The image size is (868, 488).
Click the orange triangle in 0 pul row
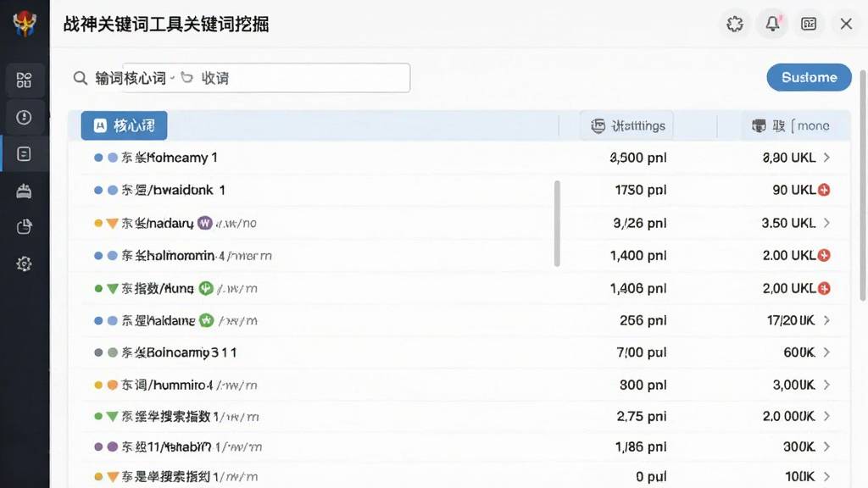[113, 477]
